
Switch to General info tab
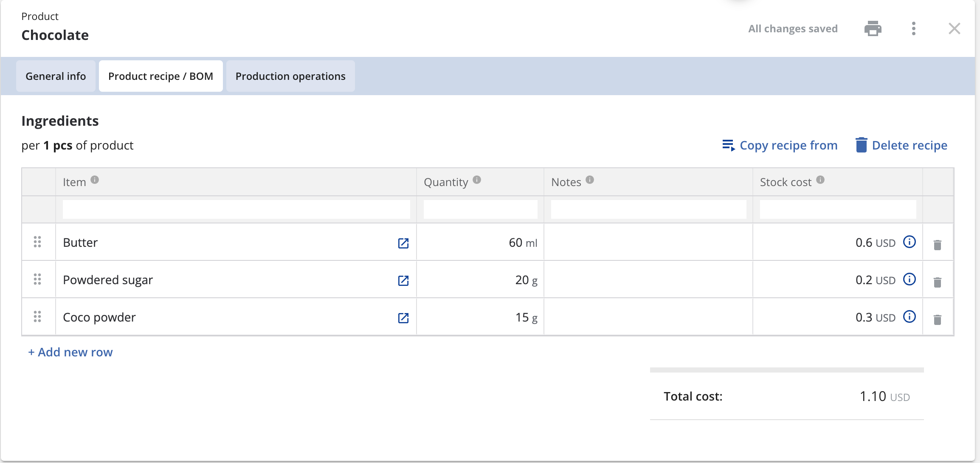pos(56,76)
